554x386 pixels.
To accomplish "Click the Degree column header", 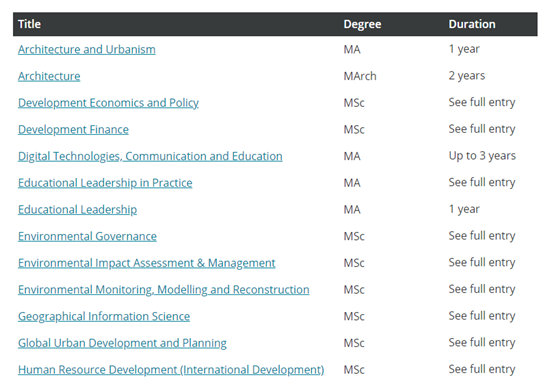I will click(x=362, y=24).
